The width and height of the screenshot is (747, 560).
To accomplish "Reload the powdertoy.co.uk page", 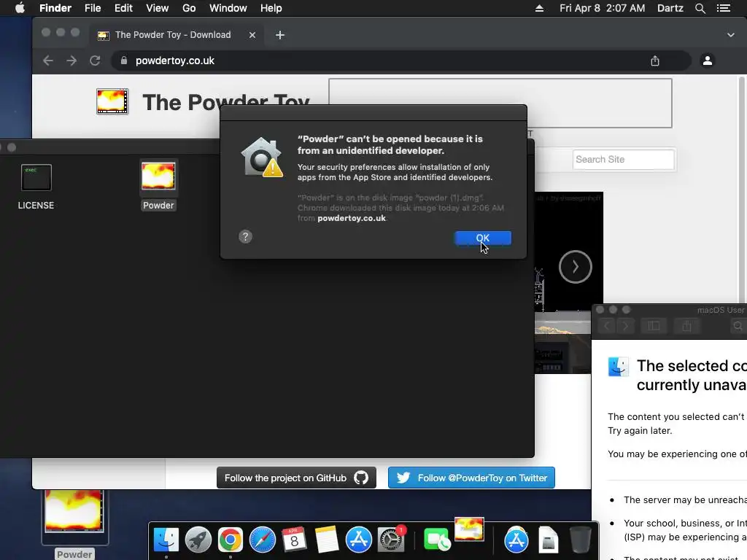I will click(x=95, y=61).
